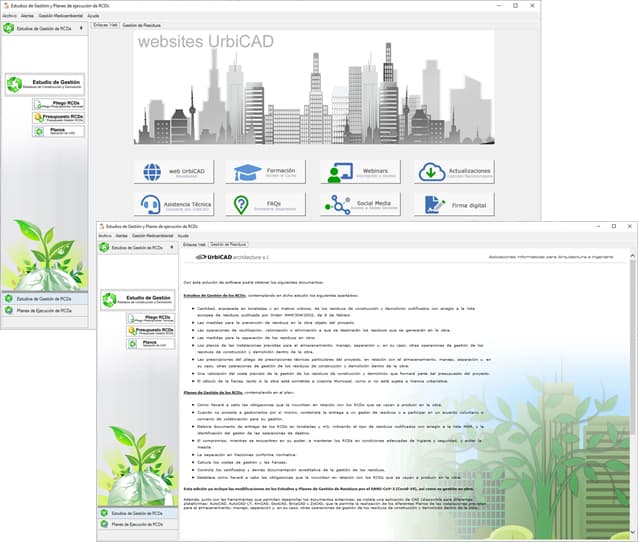Open the FAQs question marker button
Image resolution: width=640 pixels, height=544 pixels.
(x=265, y=204)
